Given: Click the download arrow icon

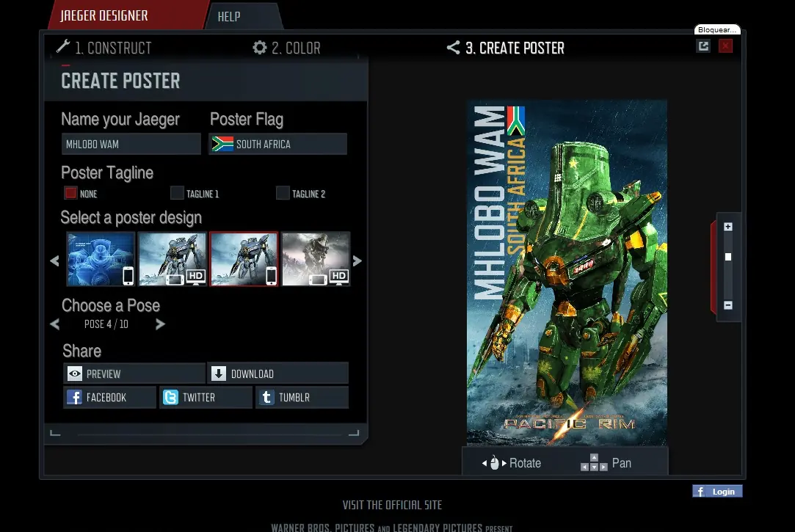Looking at the screenshot, I should (x=219, y=374).
